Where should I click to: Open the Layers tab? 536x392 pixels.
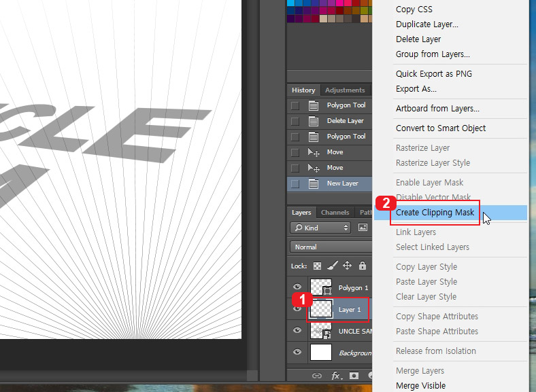pos(301,213)
